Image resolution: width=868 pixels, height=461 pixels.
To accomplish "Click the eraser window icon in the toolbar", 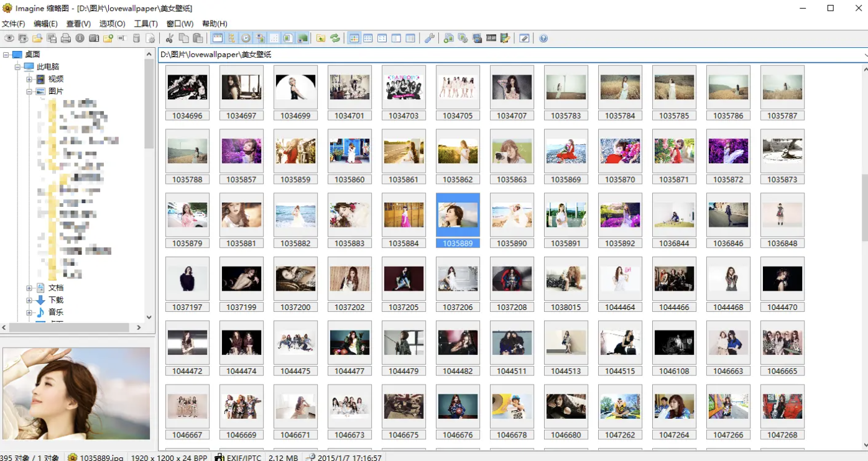I will click(x=524, y=39).
